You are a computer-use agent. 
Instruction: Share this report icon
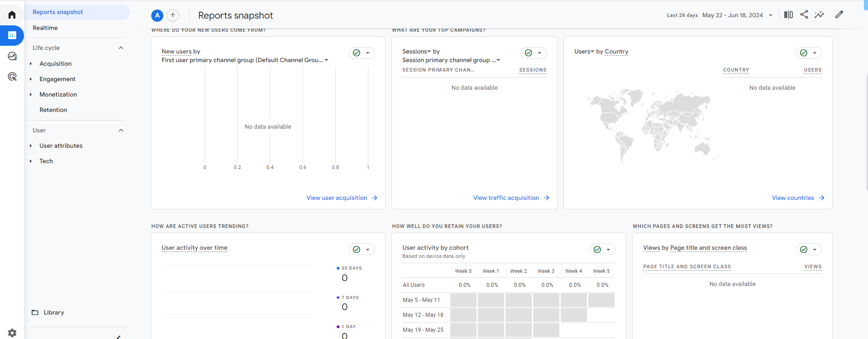[x=804, y=15]
